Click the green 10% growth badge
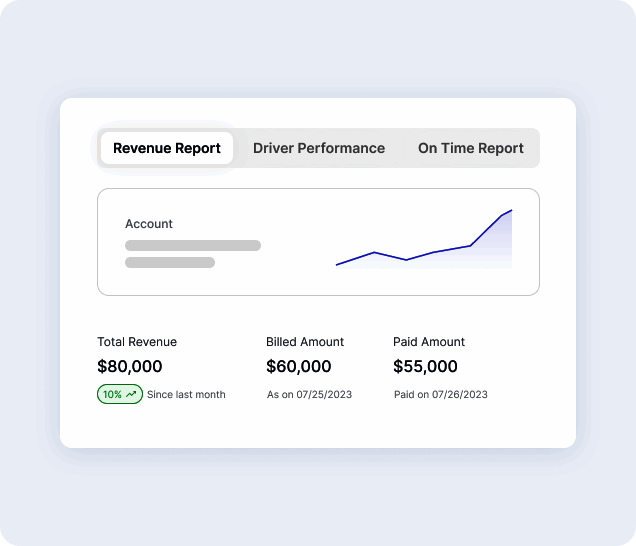The image size is (636, 546). pos(119,395)
